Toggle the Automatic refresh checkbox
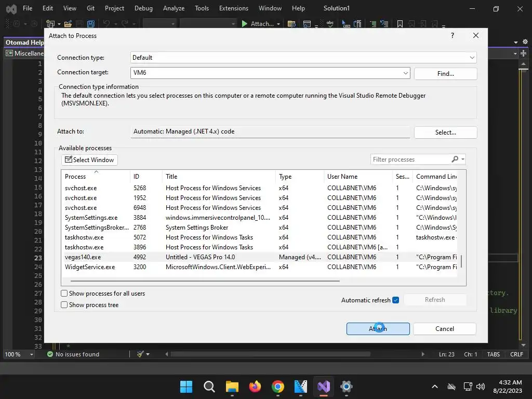This screenshot has width=532, height=399. coord(395,300)
